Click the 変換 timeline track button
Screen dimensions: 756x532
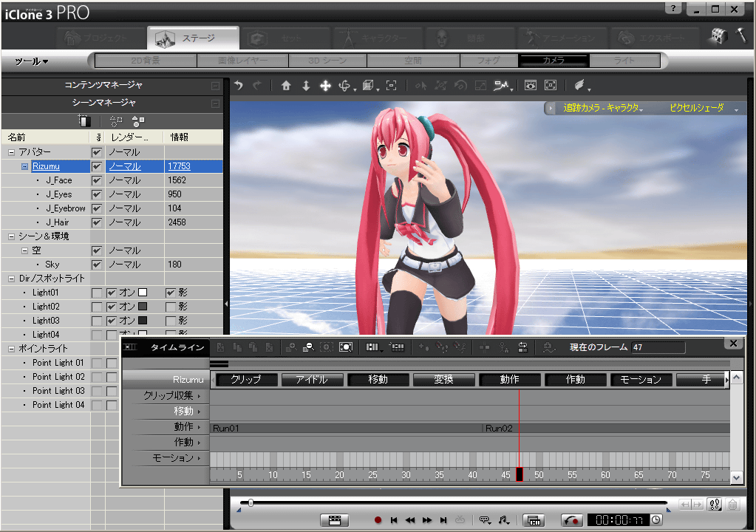tap(444, 380)
